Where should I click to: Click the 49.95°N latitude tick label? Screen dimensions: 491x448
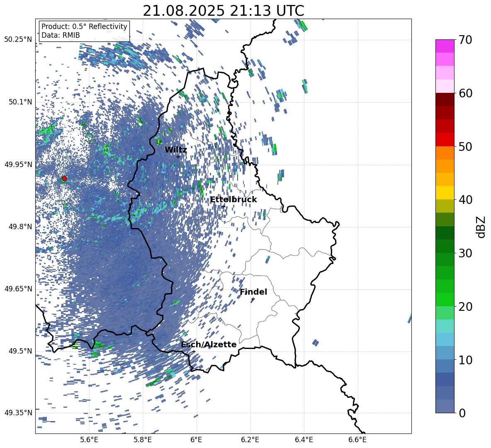coord(18,164)
